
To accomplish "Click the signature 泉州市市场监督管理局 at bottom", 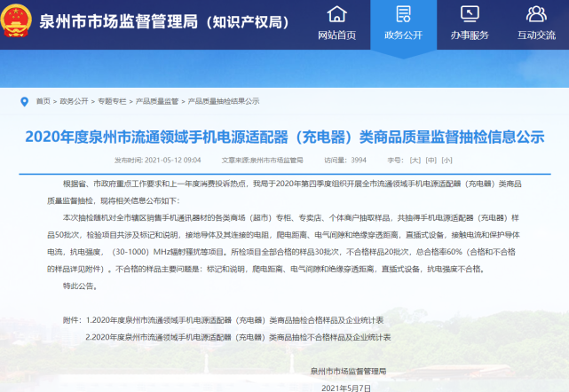I will [x=348, y=371].
